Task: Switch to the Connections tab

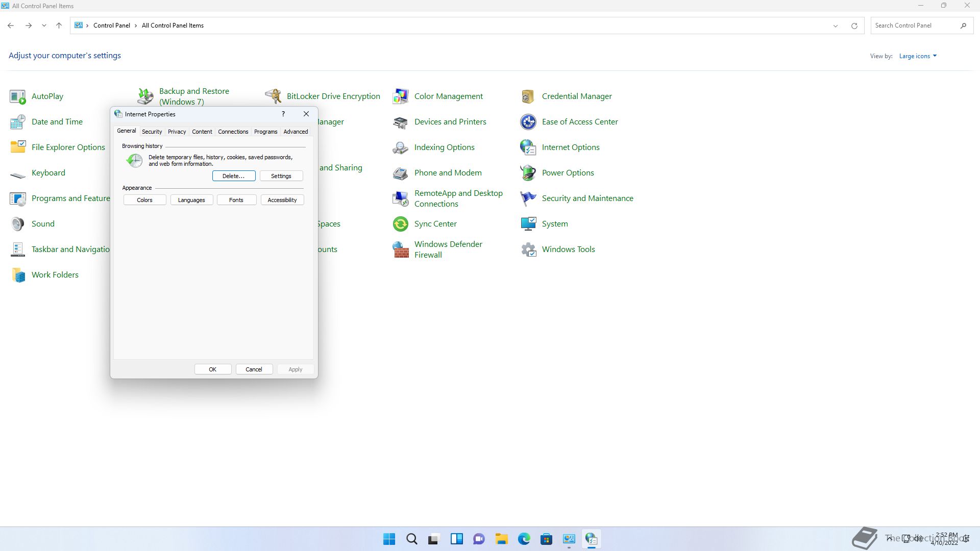Action: click(x=233, y=132)
